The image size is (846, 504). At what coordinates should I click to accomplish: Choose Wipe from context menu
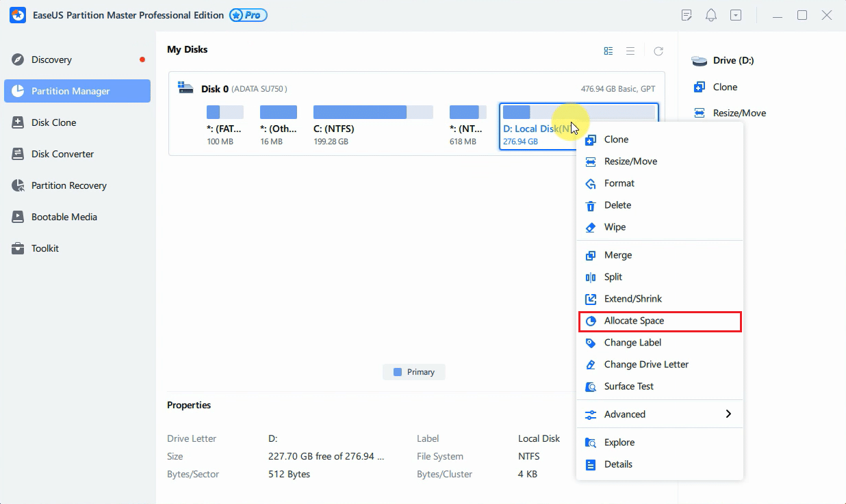click(x=660, y=227)
